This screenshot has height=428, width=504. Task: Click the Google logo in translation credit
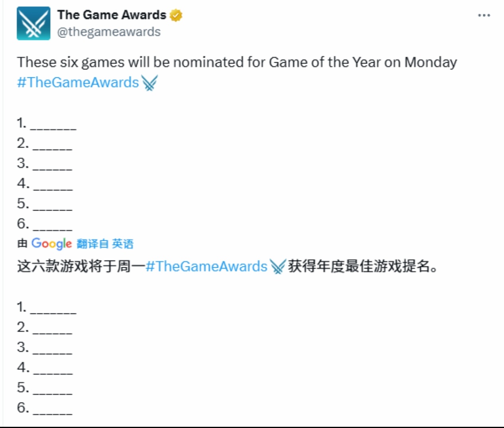tap(51, 243)
